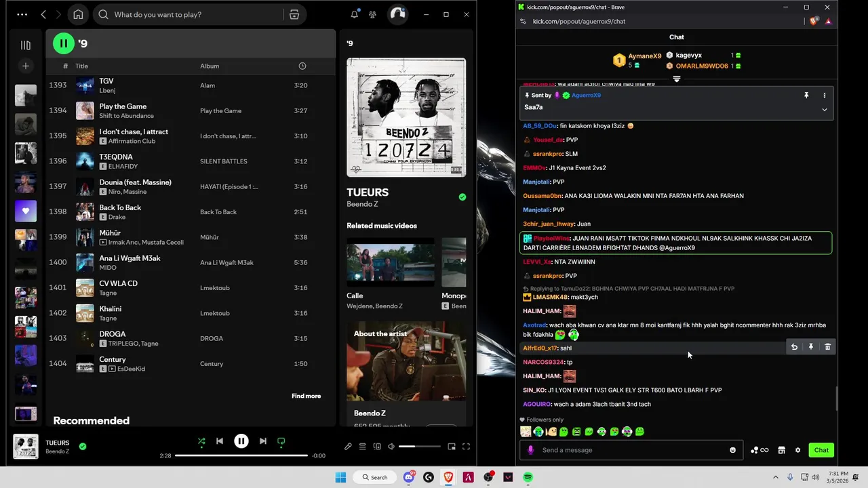Skip to previous track in Spotify
The width and height of the screenshot is (868, 488).
pyautogui.click(x=220, y=441)
